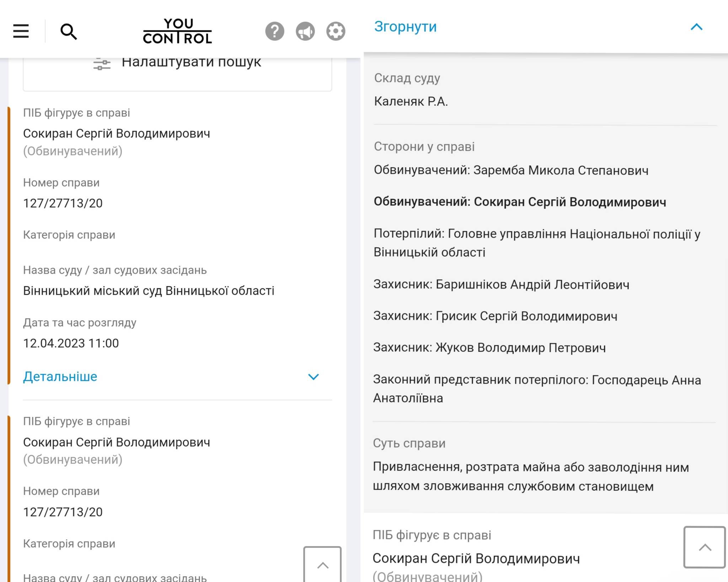The width and height of the screenshot is (728, 582).
Task: Expand Детальніше for case 127/27713/20
Action: 60,377
